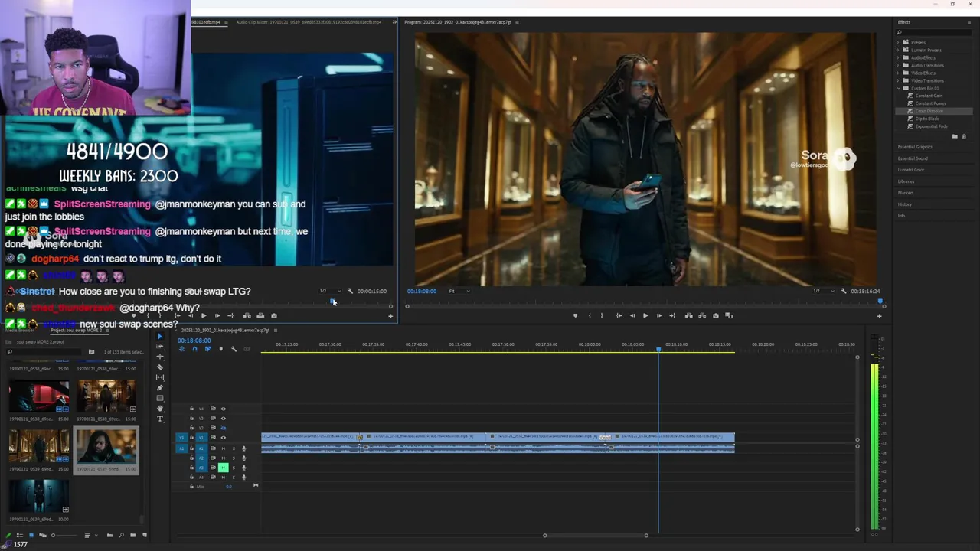Select the Ripple Edit tool
This screenshot has height=551, width=980.
click(x=160, y=357)
